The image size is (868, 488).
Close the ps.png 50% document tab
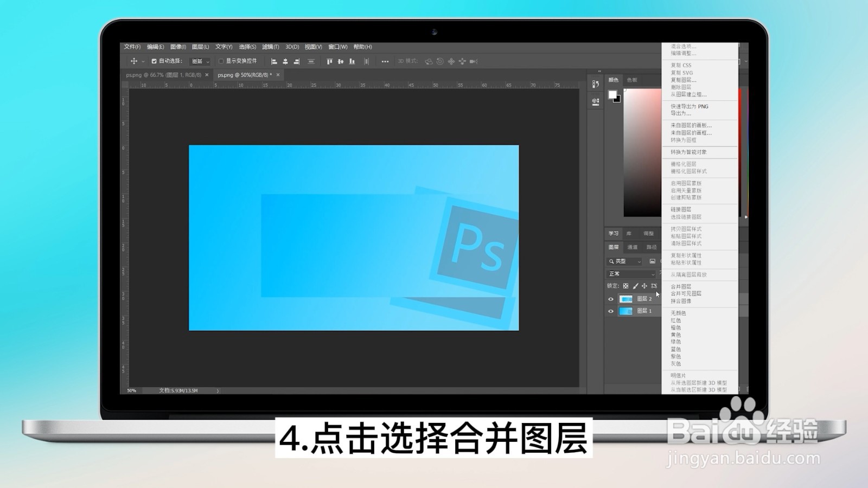tap(278, 75)
